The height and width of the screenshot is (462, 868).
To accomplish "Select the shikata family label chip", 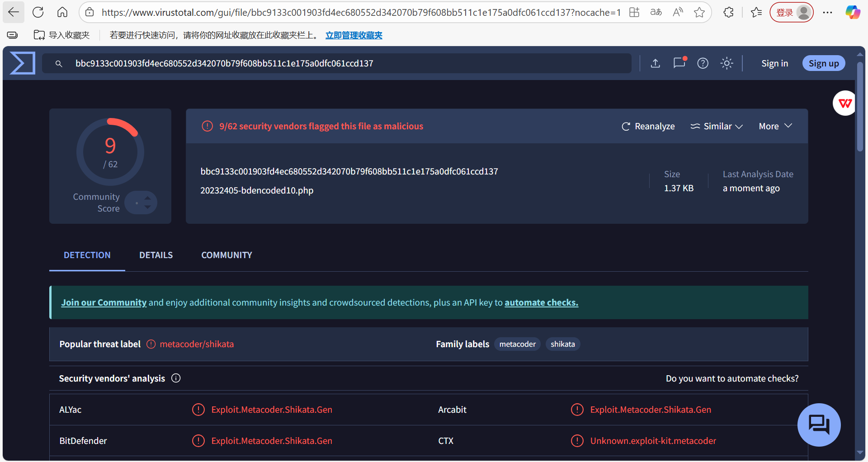I will (x=563, y=344).
